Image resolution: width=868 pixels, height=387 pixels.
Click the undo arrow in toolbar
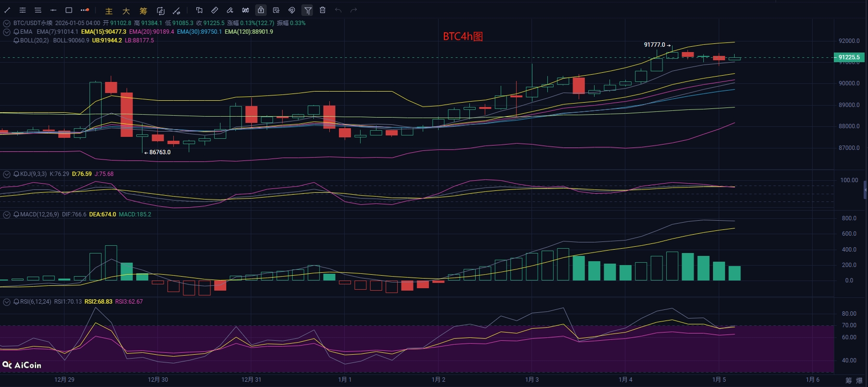tap(338, 10)
